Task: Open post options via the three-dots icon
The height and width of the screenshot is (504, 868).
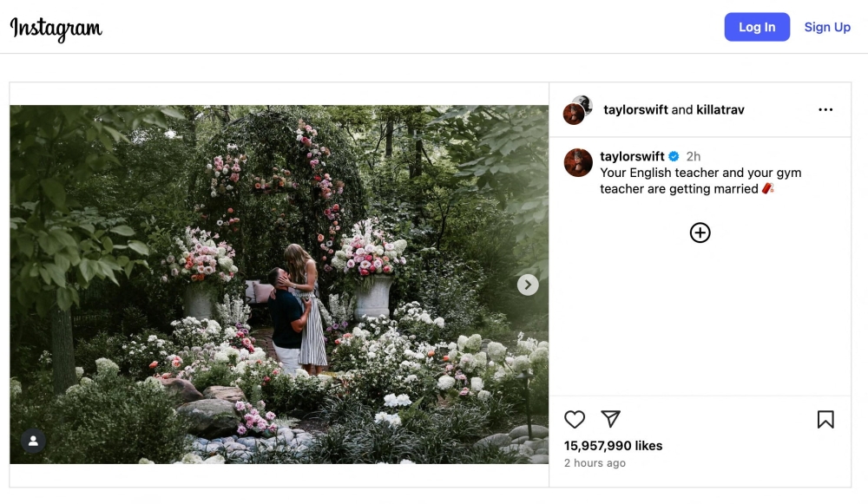Action: (x=826, y=109)
